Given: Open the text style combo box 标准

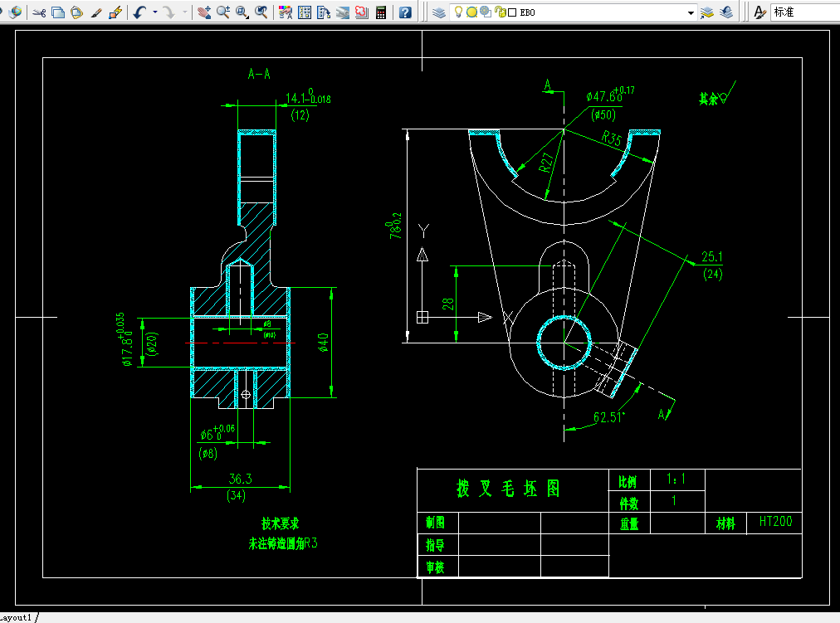Looking at the screenshot, I should [805, 12].
